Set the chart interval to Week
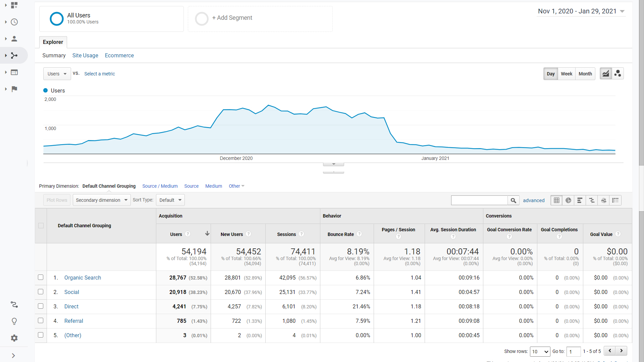Image resolution: width=644 pixels, height=362 pixels. (x=567, y=74)
